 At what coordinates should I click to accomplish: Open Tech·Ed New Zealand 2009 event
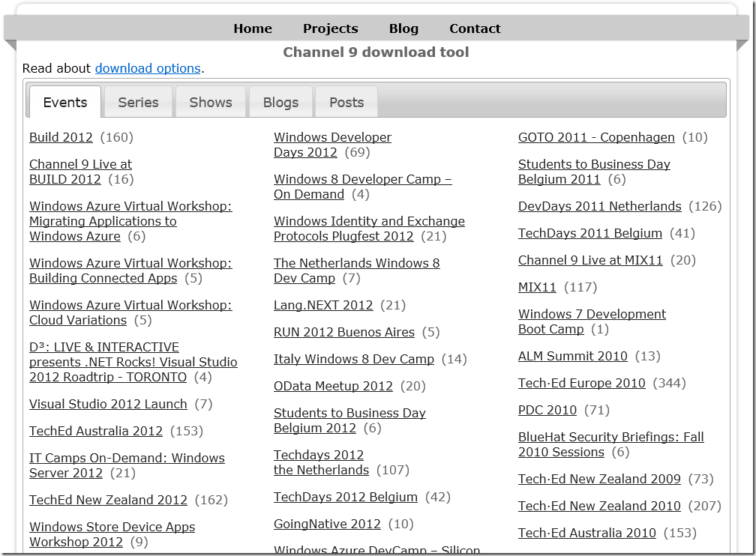point(599,479)
